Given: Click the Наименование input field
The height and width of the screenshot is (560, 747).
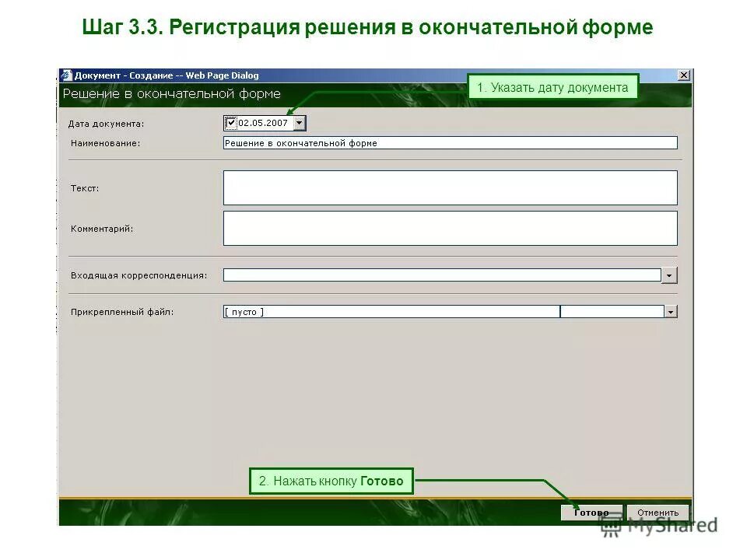Looking at the screenshot, I should [x=451, y=143].
